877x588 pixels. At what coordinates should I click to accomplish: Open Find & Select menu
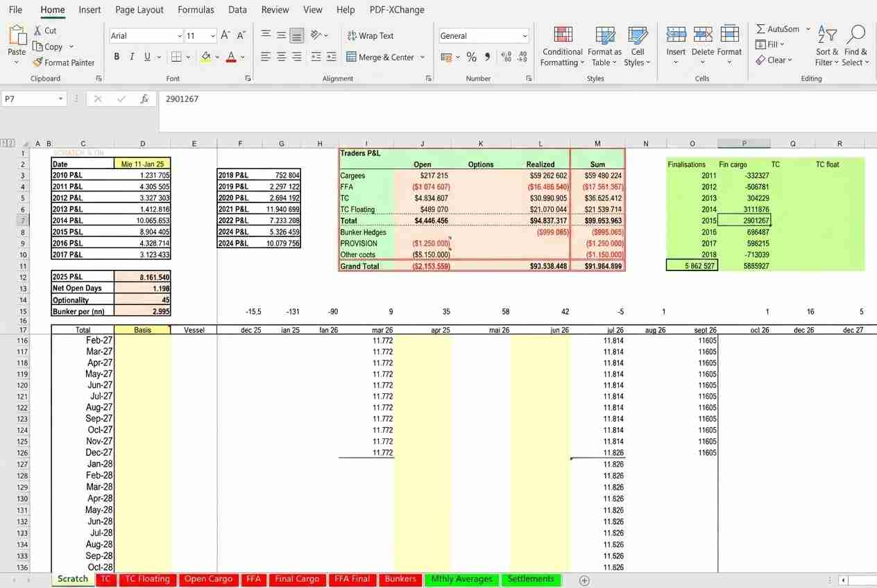(856, 46)
